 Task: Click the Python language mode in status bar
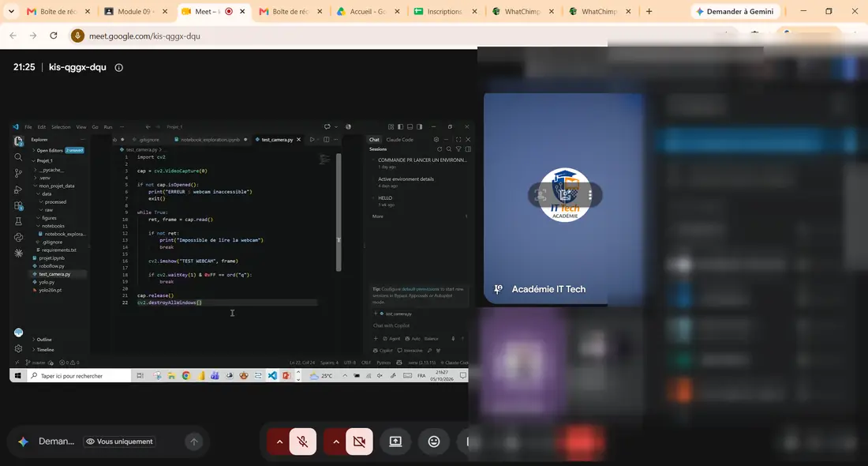click(383, 363)
